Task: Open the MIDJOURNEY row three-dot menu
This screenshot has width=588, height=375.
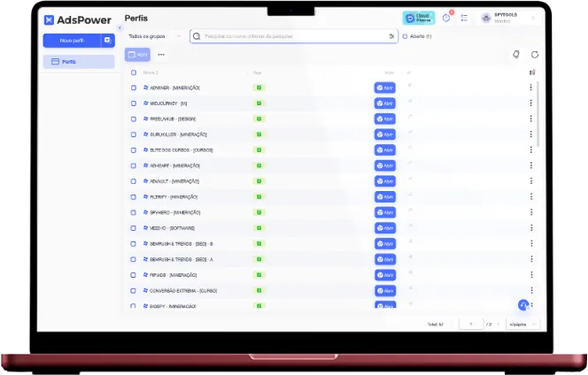Action: point(530,103)
